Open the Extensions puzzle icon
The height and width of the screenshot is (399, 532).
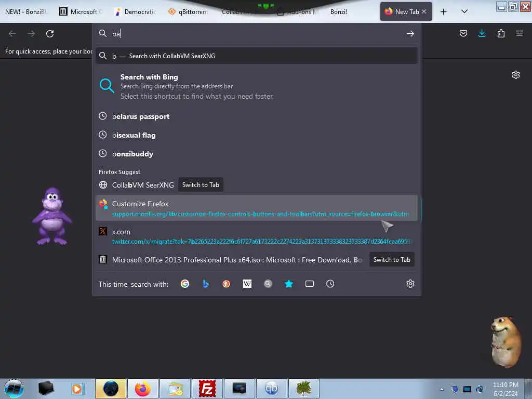(501, 33)
